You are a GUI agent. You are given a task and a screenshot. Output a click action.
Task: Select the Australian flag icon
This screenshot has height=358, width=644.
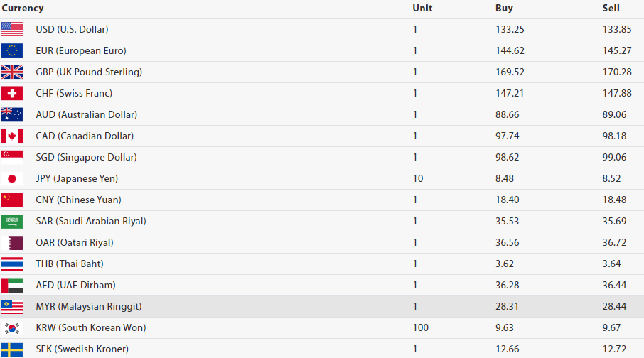point(12,114)
